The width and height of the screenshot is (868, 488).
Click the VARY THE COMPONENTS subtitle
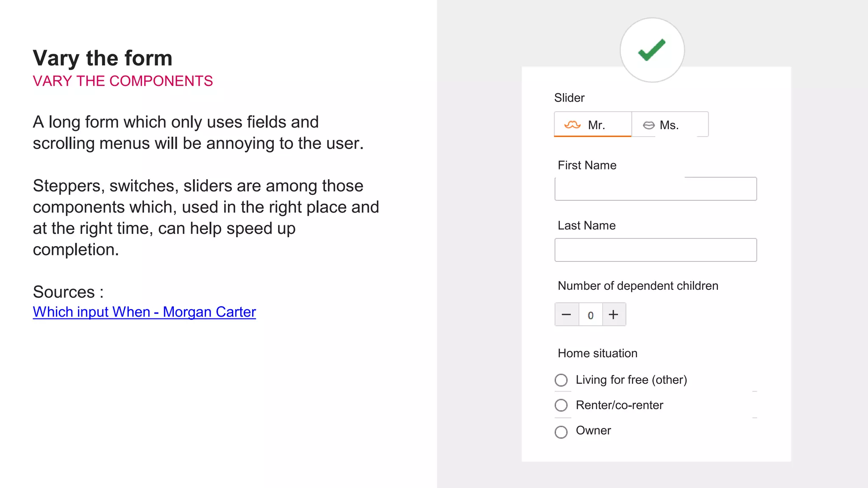[x=123, y=81]
